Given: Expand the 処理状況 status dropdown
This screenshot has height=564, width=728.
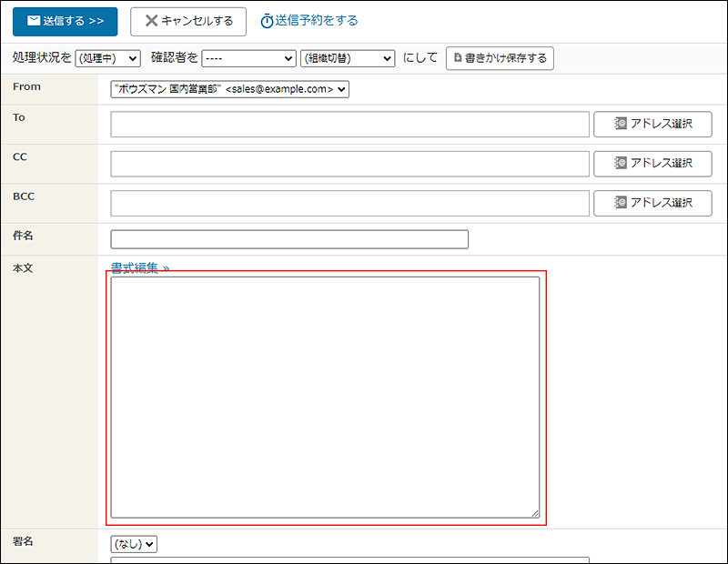Looking at the screenshot, I should click(107, 58).
